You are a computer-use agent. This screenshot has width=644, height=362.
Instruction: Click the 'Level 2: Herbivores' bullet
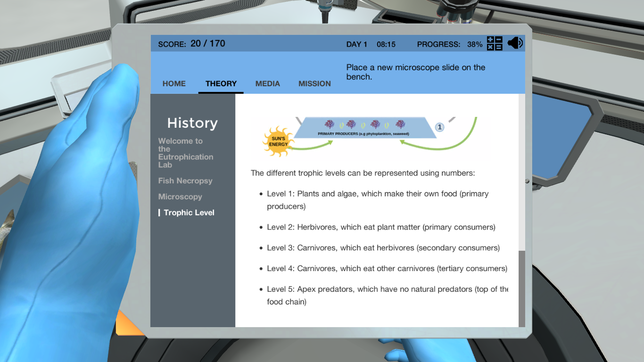tap(381, 227)
